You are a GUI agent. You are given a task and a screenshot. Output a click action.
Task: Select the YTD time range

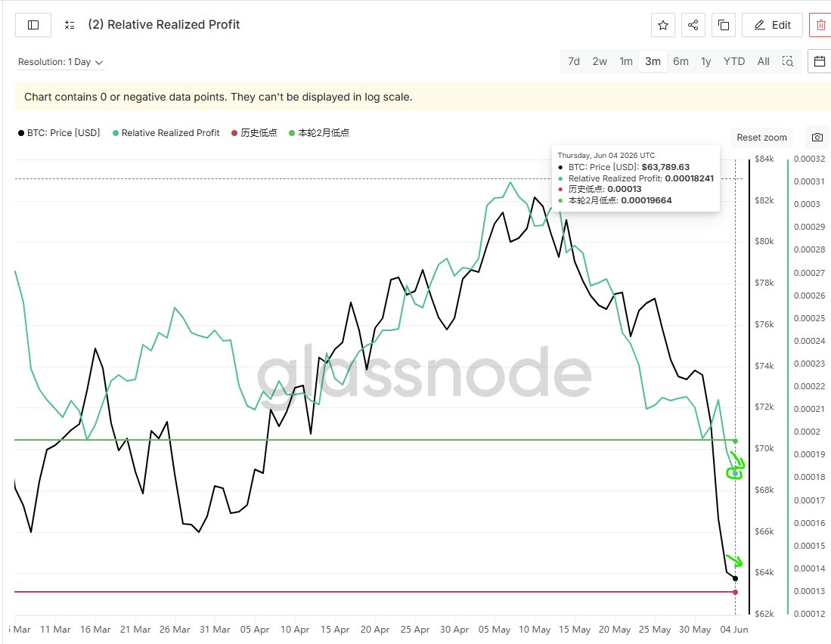(734, 61)
